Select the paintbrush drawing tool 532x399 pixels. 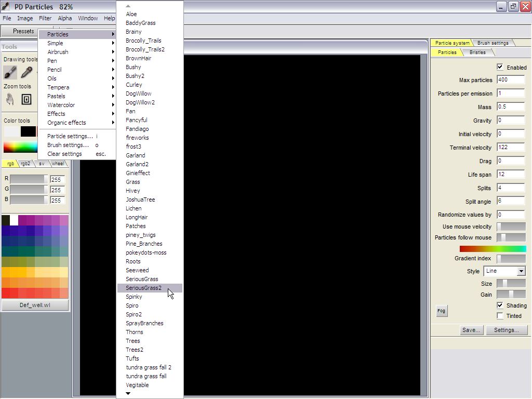(10, 72)
